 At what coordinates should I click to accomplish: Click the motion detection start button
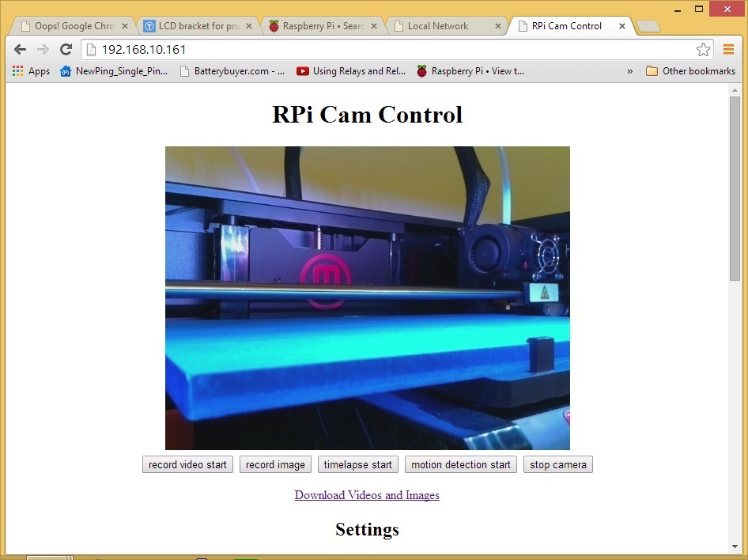click(461, 464)
